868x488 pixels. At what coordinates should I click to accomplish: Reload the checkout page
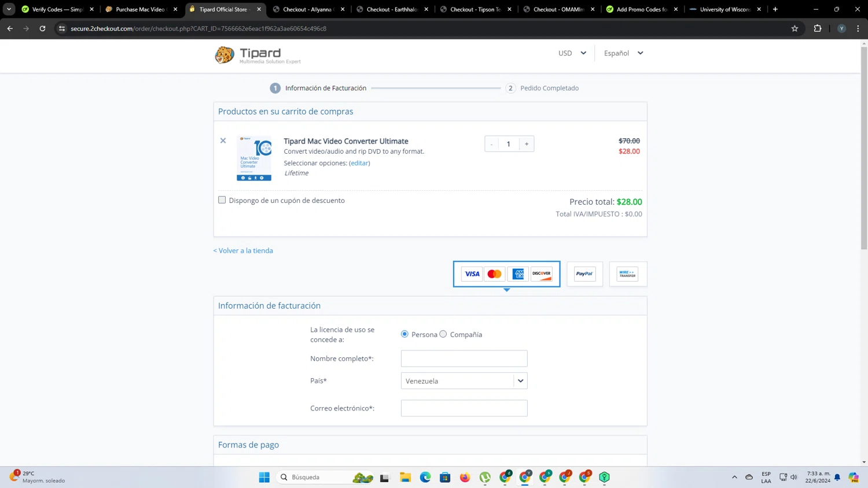[x=42, y=28]
